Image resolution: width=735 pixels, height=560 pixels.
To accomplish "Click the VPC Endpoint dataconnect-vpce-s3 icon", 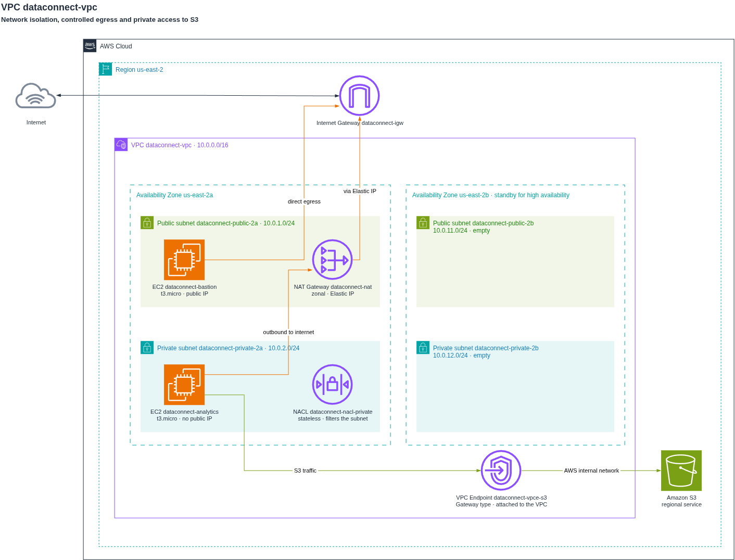I will (501, 470).
